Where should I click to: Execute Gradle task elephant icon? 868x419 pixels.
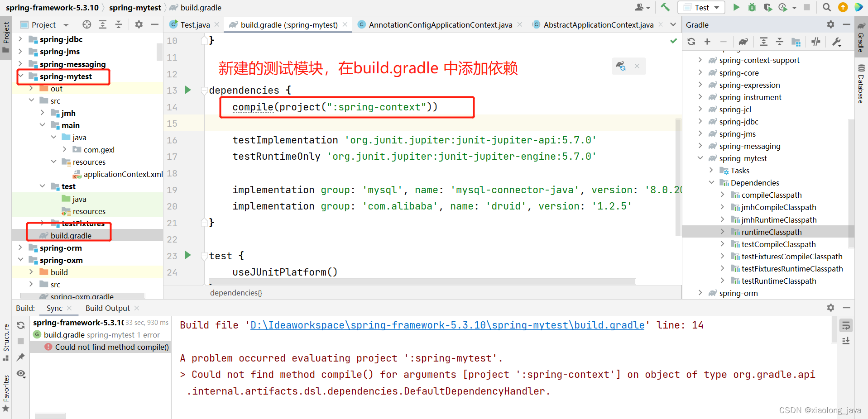point(743,42)
